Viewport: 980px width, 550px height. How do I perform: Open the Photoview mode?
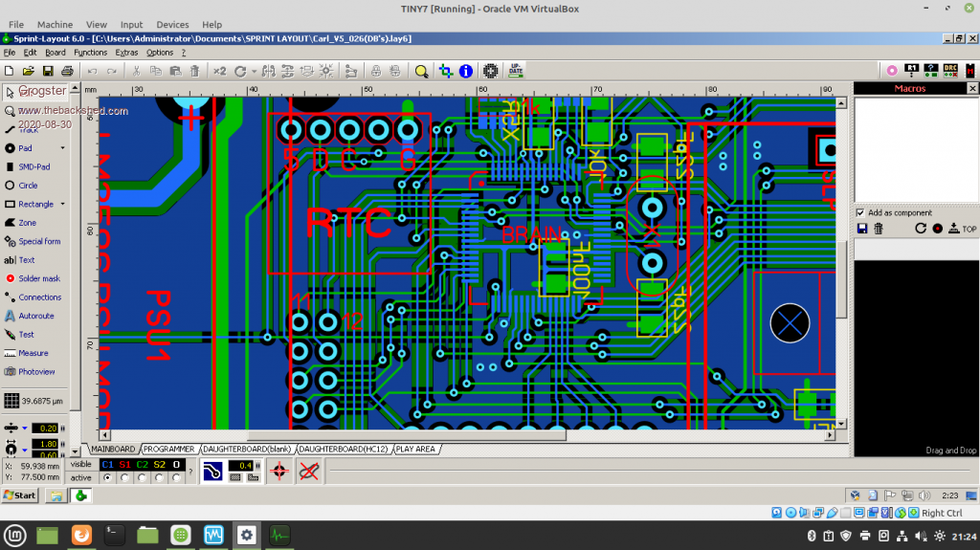coord(36,371)
